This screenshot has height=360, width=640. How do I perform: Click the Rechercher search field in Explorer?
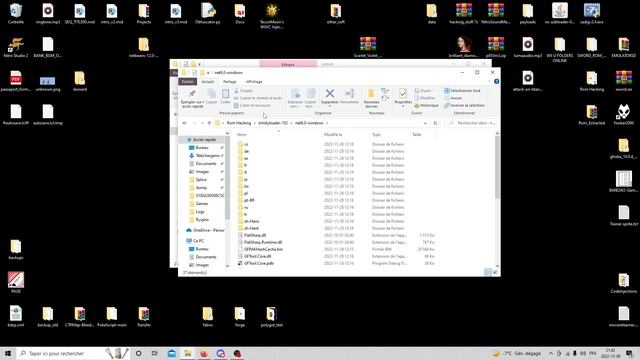pyautogui.click(x=472, y=123)
